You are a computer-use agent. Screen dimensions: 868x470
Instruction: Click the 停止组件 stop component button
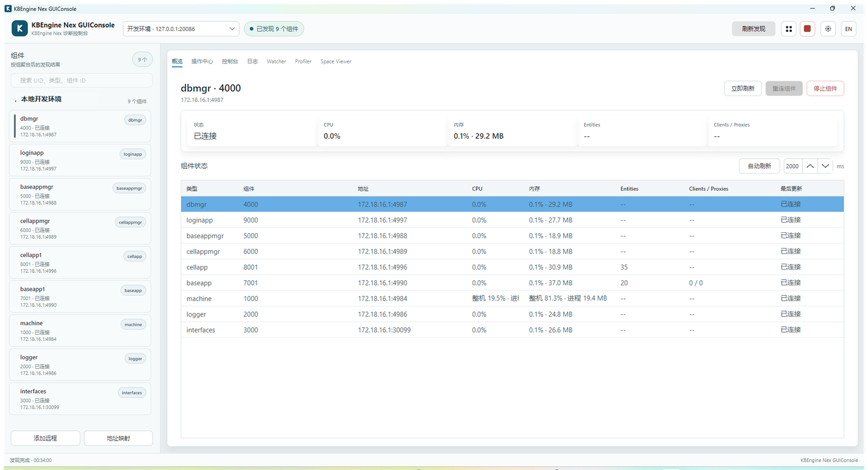tap(825, 88)
